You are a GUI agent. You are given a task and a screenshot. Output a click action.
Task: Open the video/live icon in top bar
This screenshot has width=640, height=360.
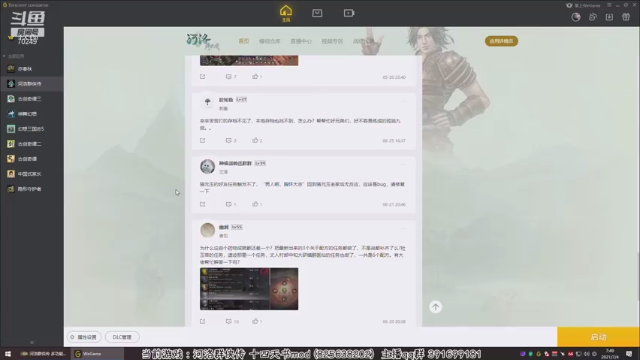click(349, 13)
